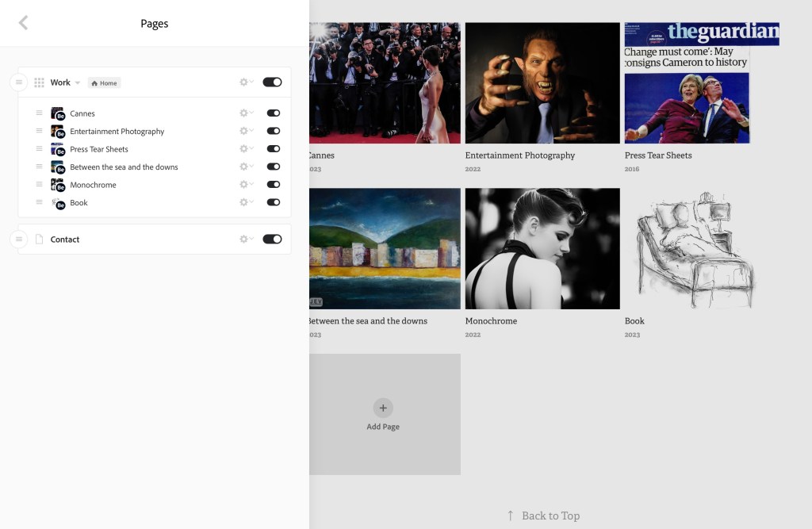Open the Contact page settings gear
Viewport: 812px width, 529px height.
[x=247, y=240]
